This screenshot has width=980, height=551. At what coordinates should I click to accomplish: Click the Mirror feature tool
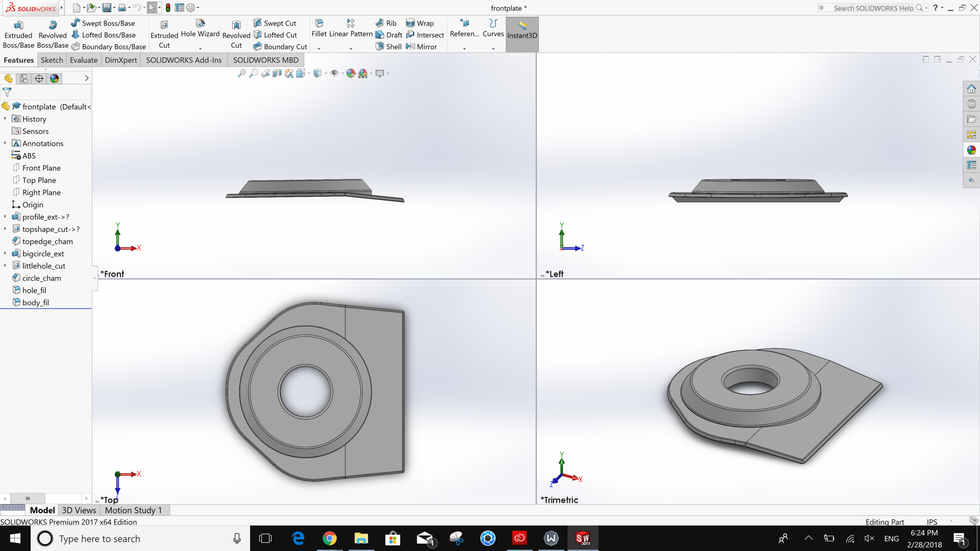422,47
